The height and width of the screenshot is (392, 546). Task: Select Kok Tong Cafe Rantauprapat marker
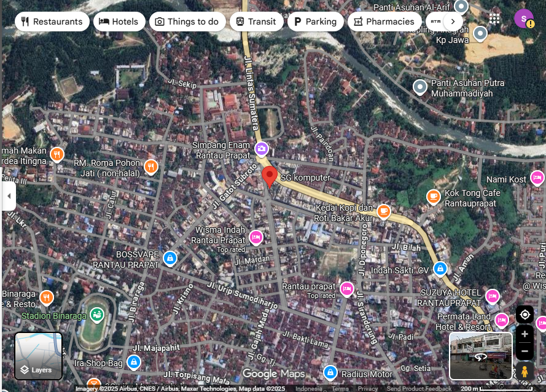(x=434, y=197)
